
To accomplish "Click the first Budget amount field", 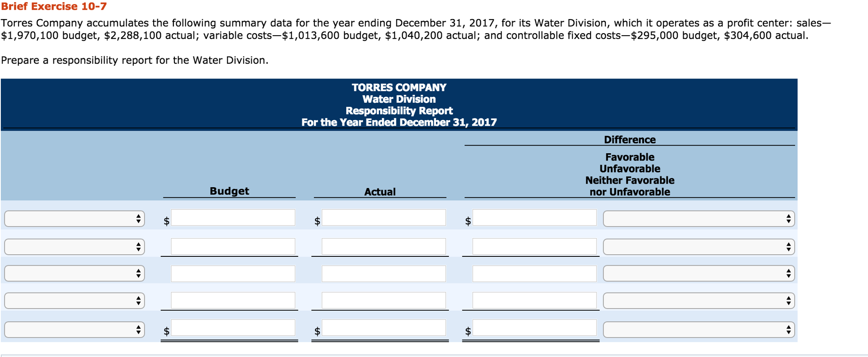I will click(x=233, y=218).
